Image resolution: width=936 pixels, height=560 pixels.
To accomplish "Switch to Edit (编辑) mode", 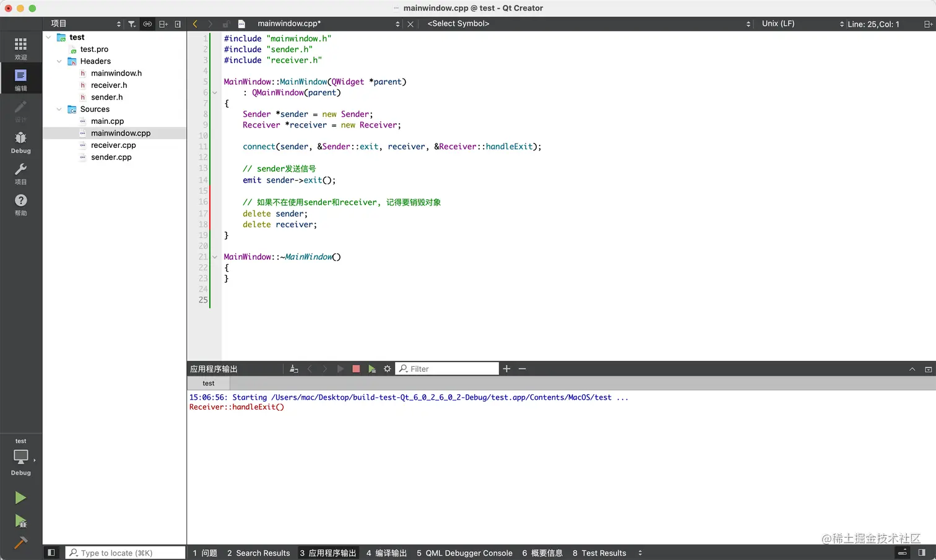I will 20,79.
